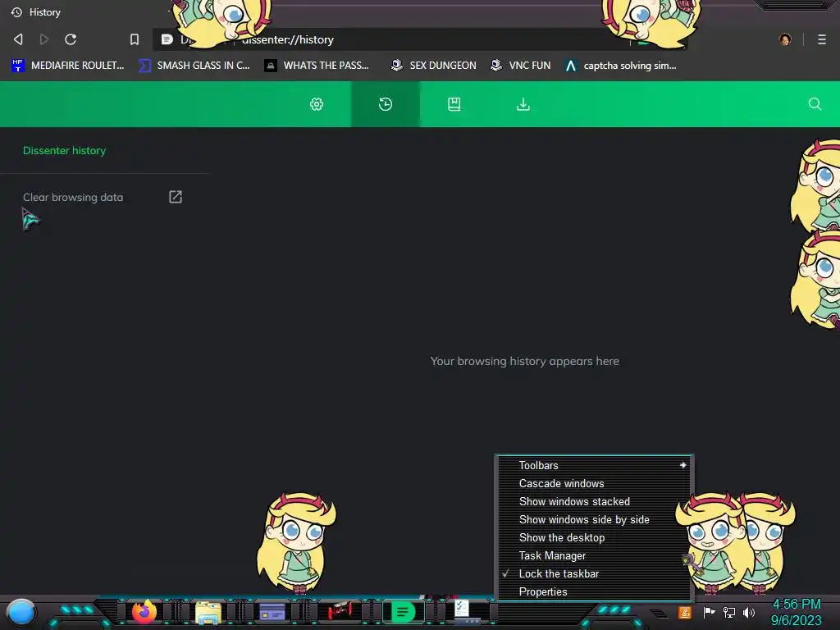Image resolution: width=840 pixels, height=630 pixels.
Task: Bookmark this page with the bookmark icon
Action: (135, 39)
